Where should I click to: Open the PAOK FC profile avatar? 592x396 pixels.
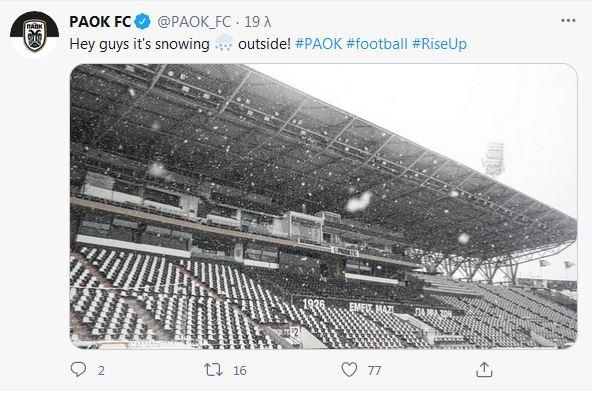[x=34, y=34]
